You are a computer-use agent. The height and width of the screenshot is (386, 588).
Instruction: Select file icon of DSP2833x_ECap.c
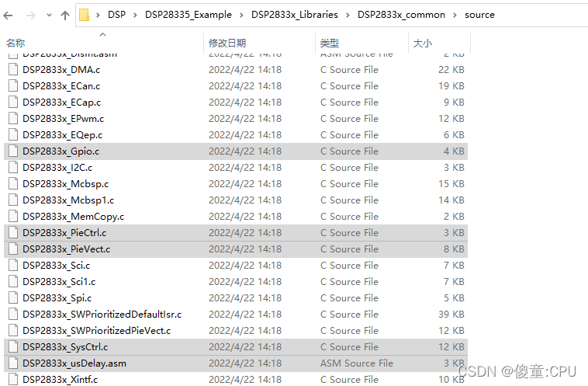(13, 103)
